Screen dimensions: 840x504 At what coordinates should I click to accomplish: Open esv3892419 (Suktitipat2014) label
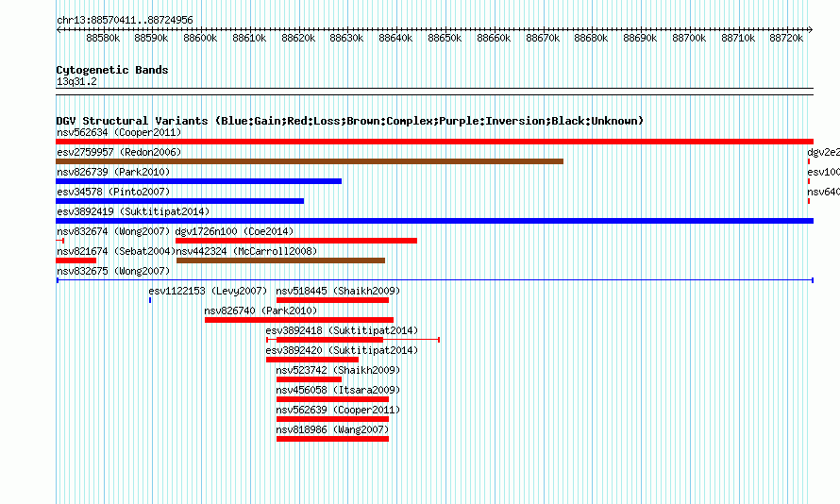click(x=133, y=211)
